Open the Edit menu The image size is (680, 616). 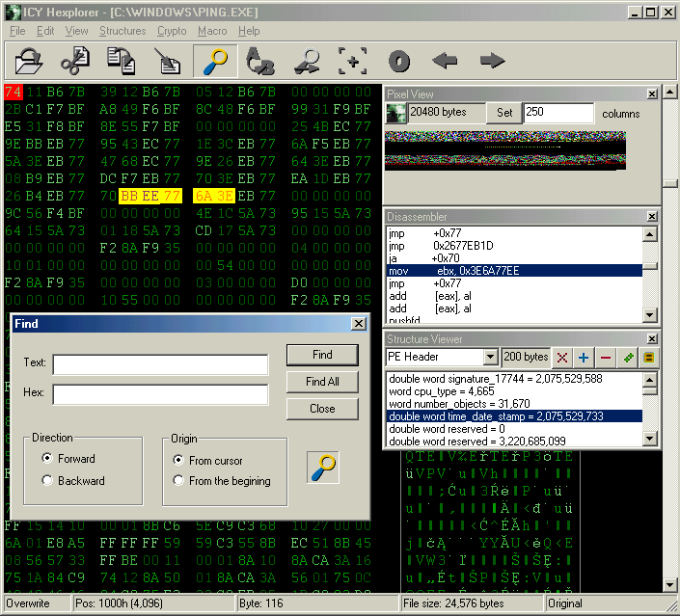[x=45, y=31]
